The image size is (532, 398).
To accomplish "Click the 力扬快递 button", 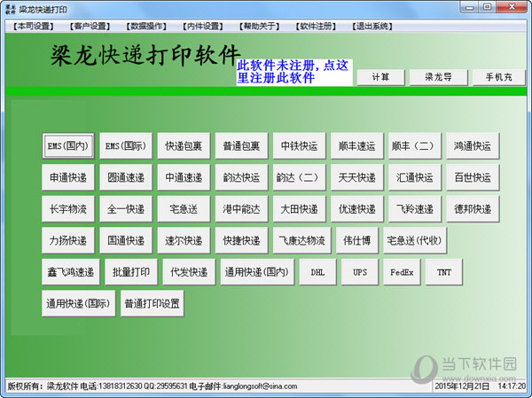I will (68, 240).
